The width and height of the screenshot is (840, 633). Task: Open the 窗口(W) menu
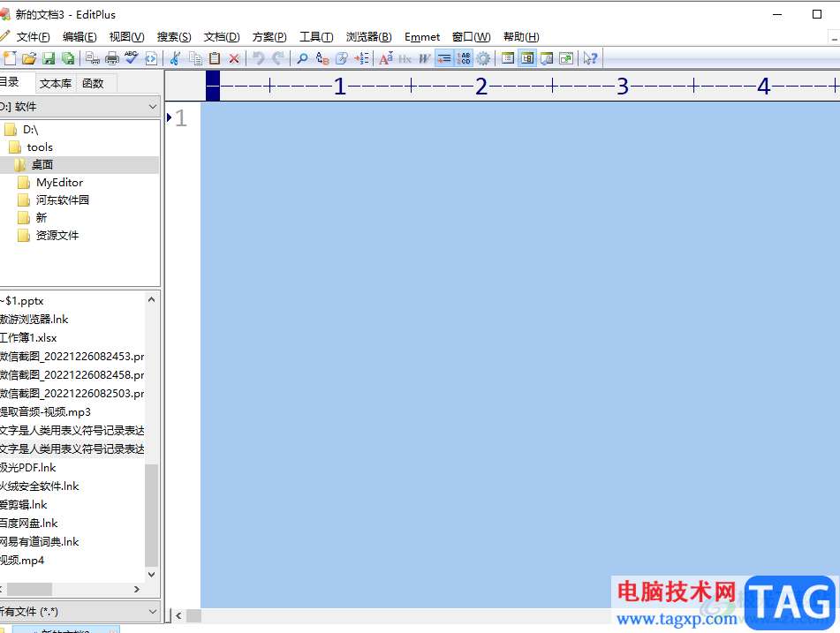[471, 37]
